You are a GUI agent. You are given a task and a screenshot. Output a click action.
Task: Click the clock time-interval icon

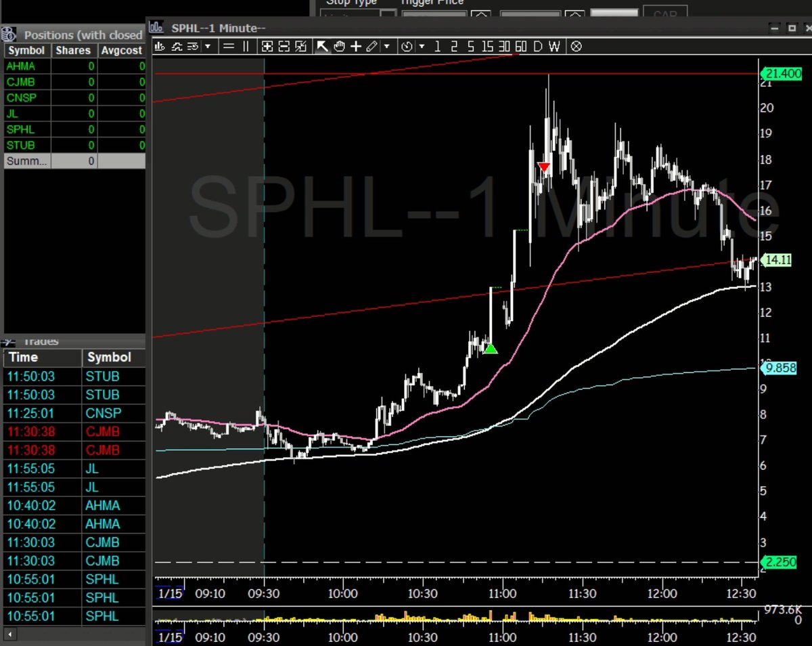pos(406,46)
